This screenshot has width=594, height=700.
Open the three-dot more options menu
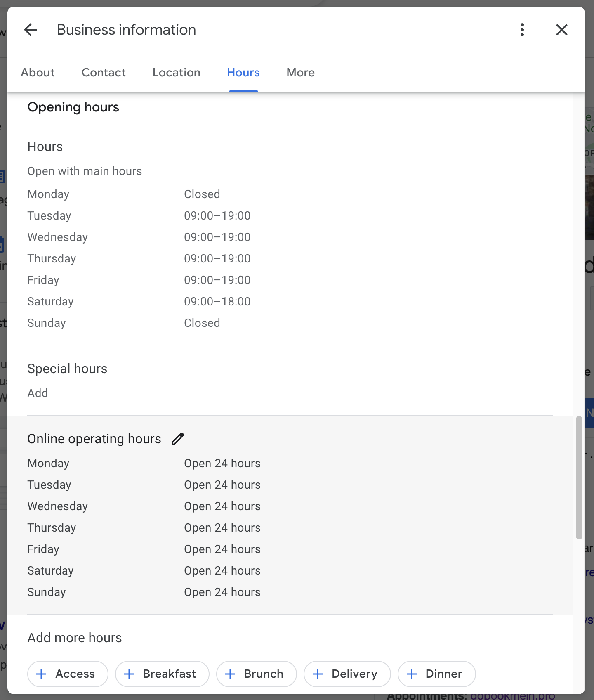click(522, 30)
